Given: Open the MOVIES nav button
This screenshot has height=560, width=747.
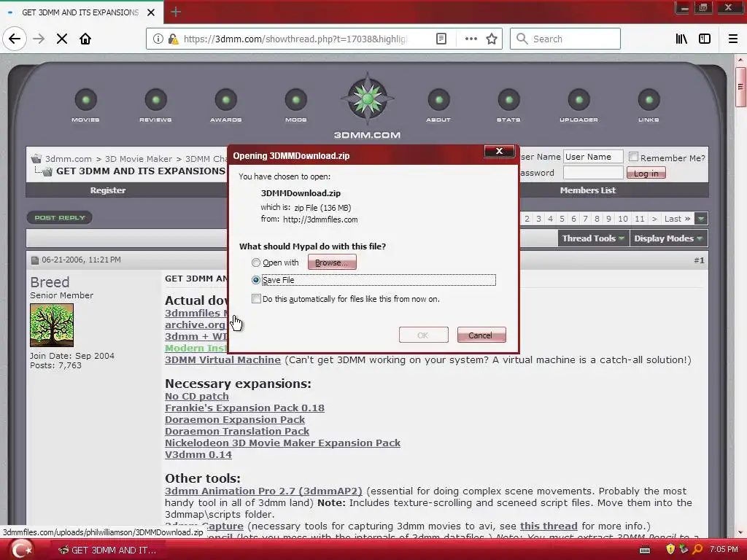Looking at the screenshot, I should pyautogui.click(x=86, y=106).
